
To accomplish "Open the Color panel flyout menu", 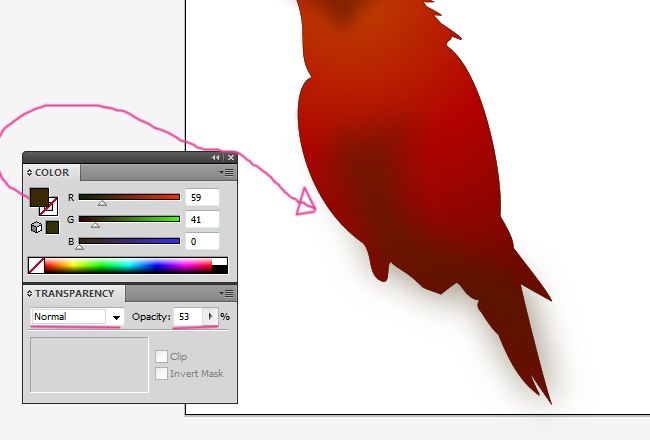I will (227, 173).
